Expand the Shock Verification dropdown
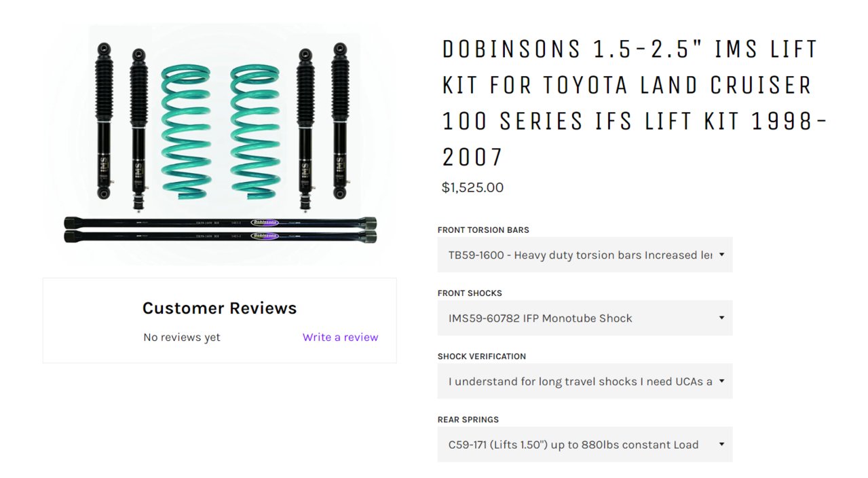 click(585, 381)
